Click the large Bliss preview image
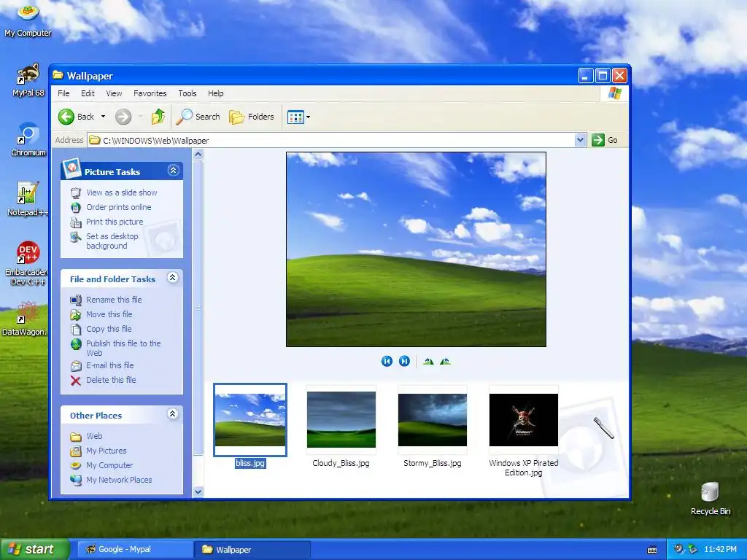Image resolution: width=747 pixels, height=560 pixels. (x=416, y=249)
